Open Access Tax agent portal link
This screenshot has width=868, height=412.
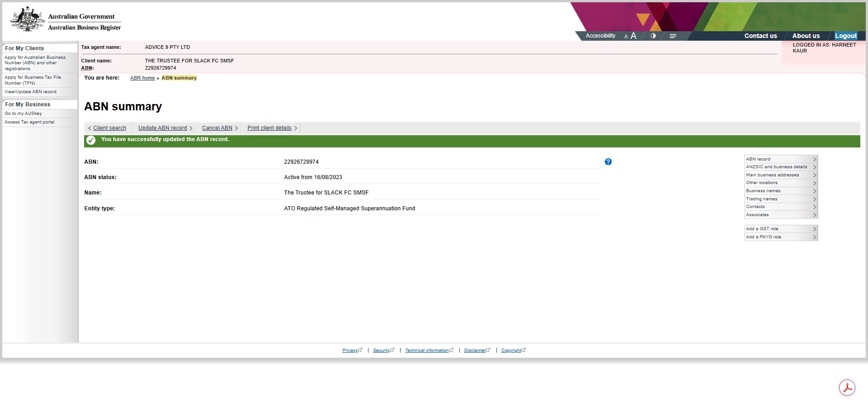click(x=29, y=122)
